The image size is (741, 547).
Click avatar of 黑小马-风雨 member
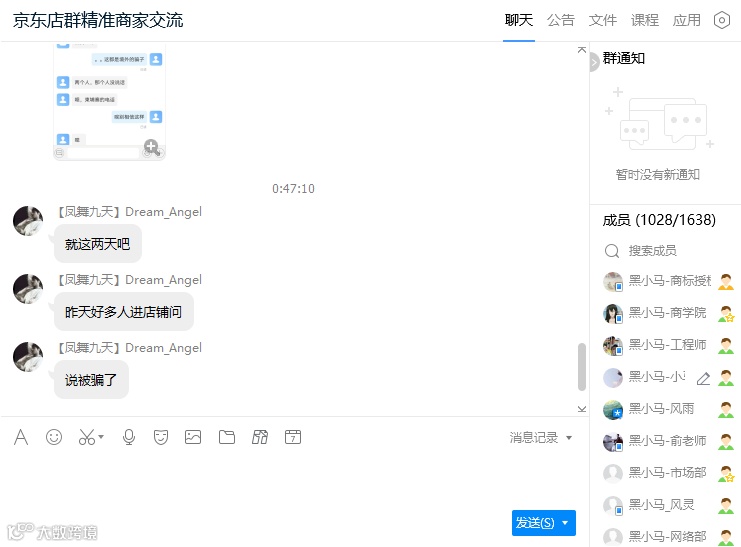pyautogui.click(x=613, y=409)
